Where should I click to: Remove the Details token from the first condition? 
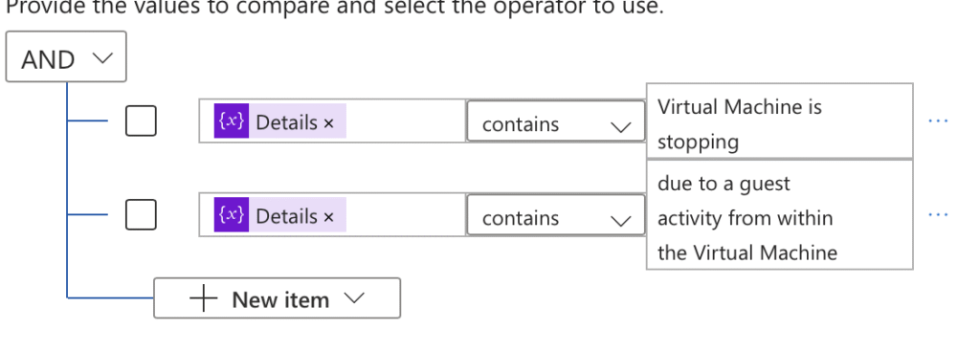(329, 123)
